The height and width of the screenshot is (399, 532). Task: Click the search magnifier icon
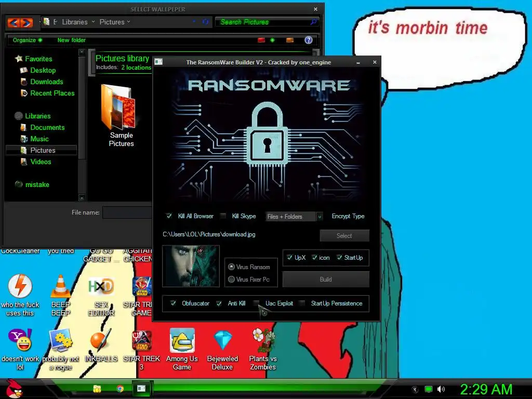click(x=313, y=22)
